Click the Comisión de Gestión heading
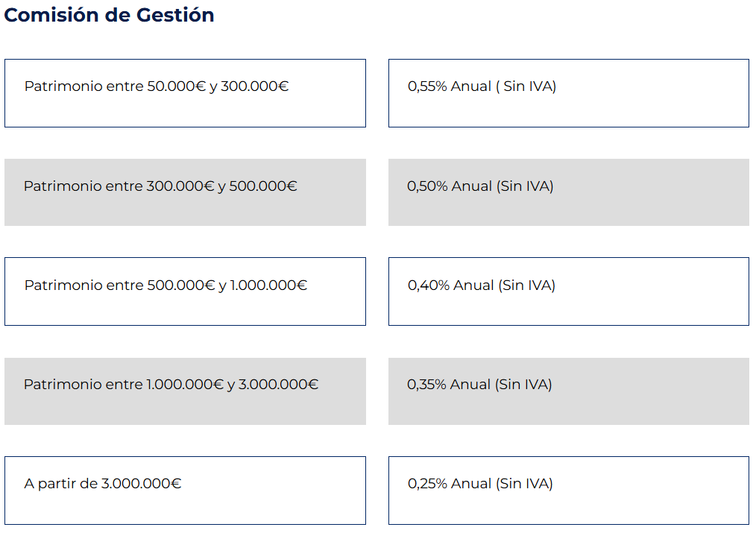The width and height of the screenshot is (756, 533). coord(109,16)
